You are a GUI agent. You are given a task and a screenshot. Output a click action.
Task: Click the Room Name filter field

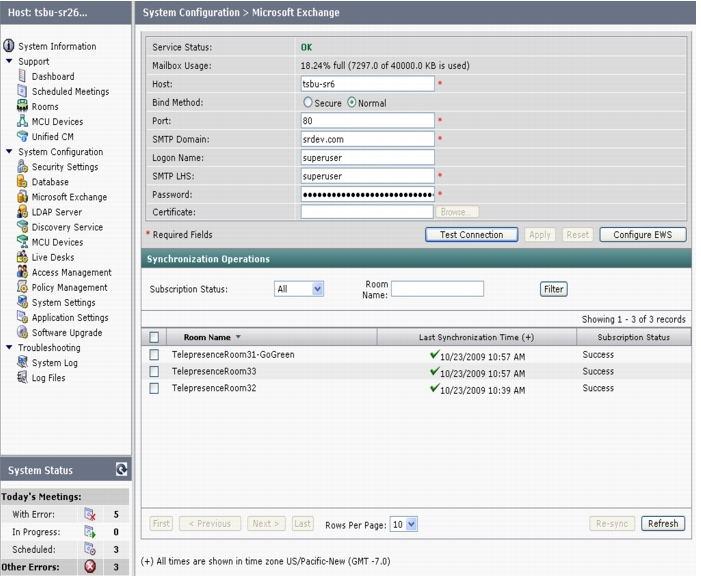[437, 289]
